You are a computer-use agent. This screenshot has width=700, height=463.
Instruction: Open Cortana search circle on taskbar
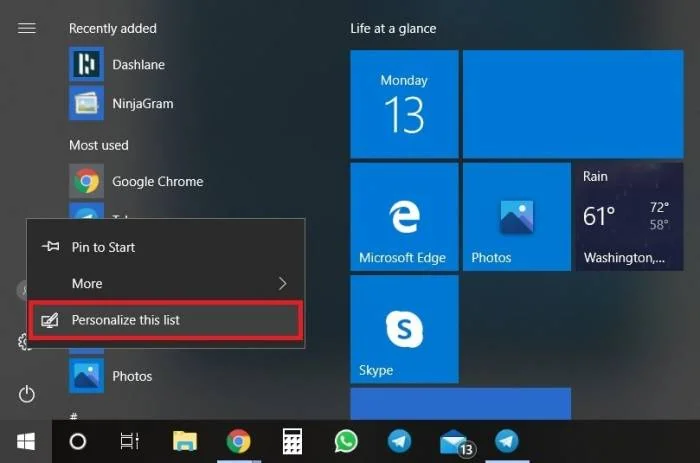click(78, 442)
